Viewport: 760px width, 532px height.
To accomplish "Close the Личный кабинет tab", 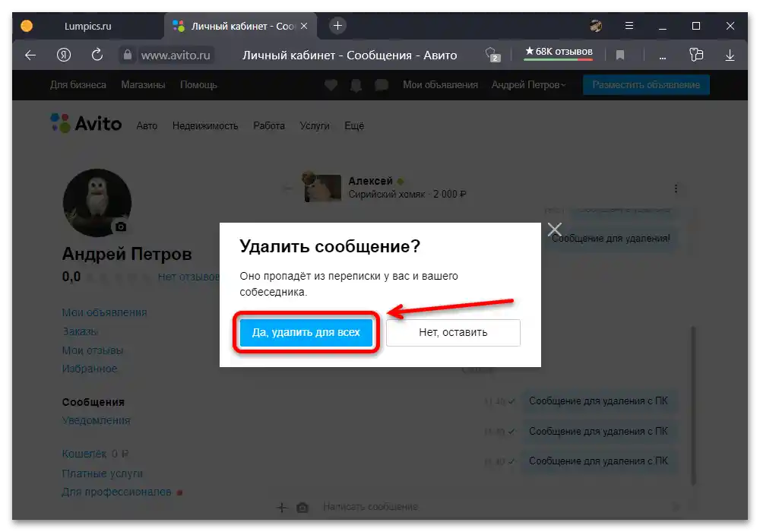I will (304, 26).
